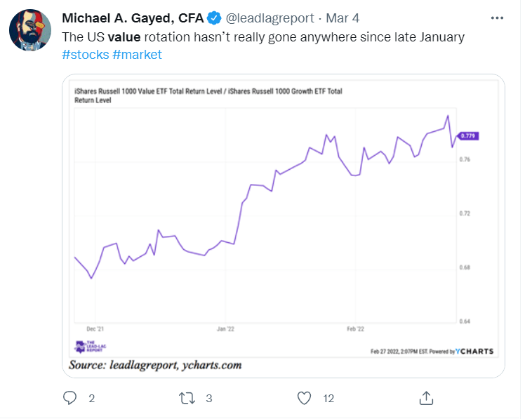The height and width of the screenshot is (419, 532).
Task: Follow the #market hashtag
Action: pos(137,55)
